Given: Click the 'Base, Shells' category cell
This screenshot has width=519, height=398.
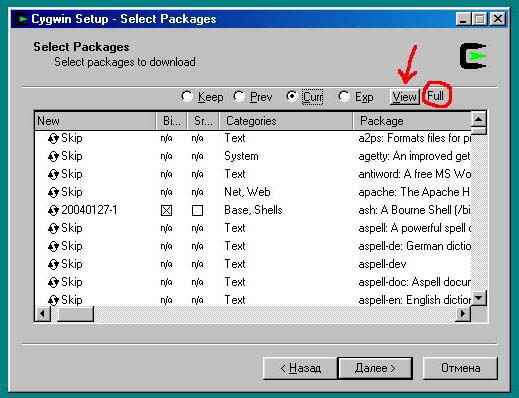Looking at the screenshot, I should [x=253, y=210].
